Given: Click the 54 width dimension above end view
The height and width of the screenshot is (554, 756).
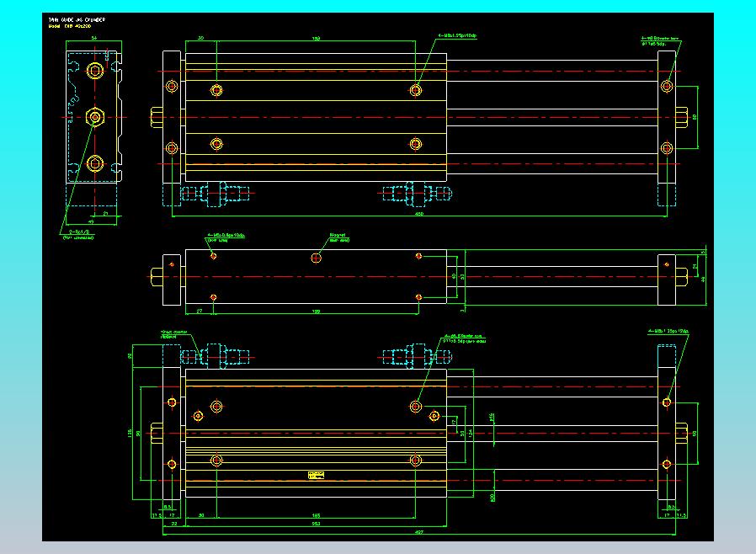Looking at the screenshot, I should pyautogui.click(x=93, y=39).
